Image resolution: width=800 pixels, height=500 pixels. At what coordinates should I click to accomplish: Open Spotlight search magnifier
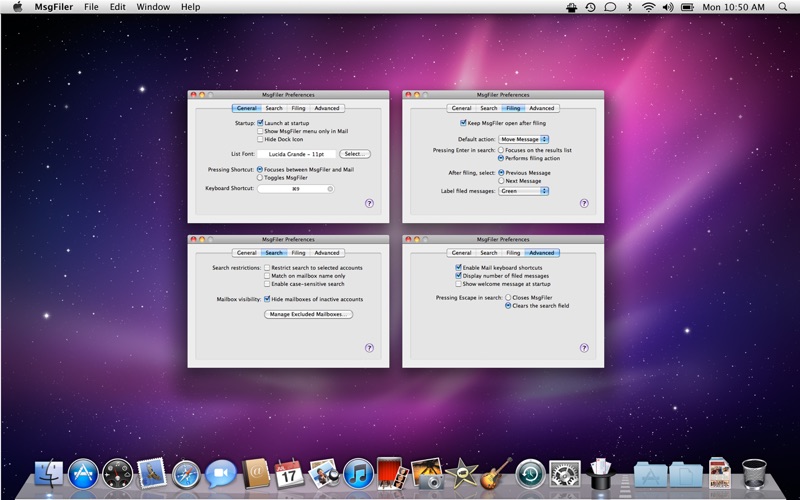coord(783,7)
